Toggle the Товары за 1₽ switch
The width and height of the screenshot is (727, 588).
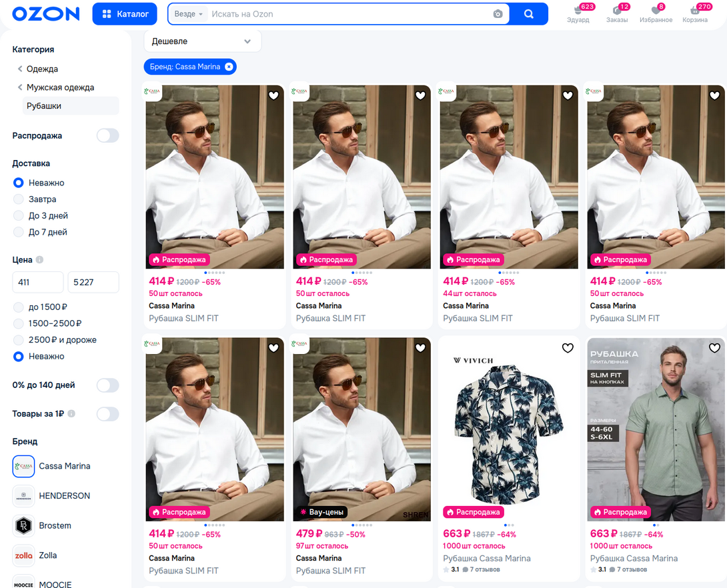[x=107, y=414]
